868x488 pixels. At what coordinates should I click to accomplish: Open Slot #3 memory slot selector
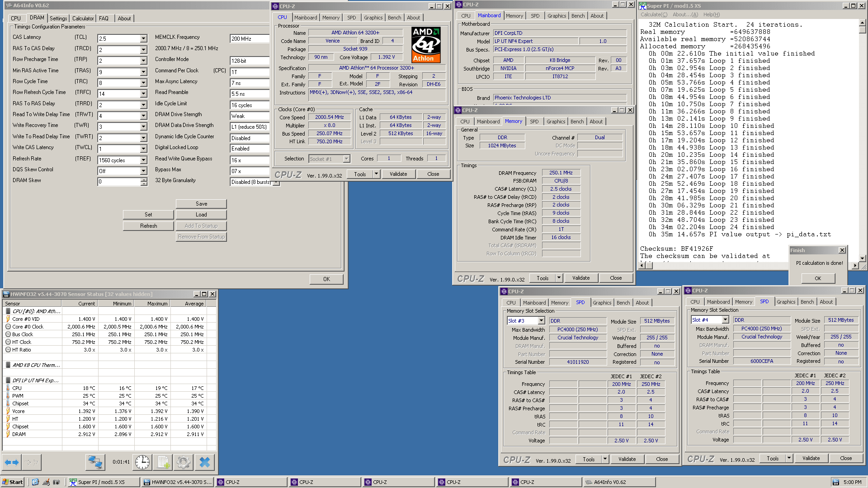tap(541, 321)
